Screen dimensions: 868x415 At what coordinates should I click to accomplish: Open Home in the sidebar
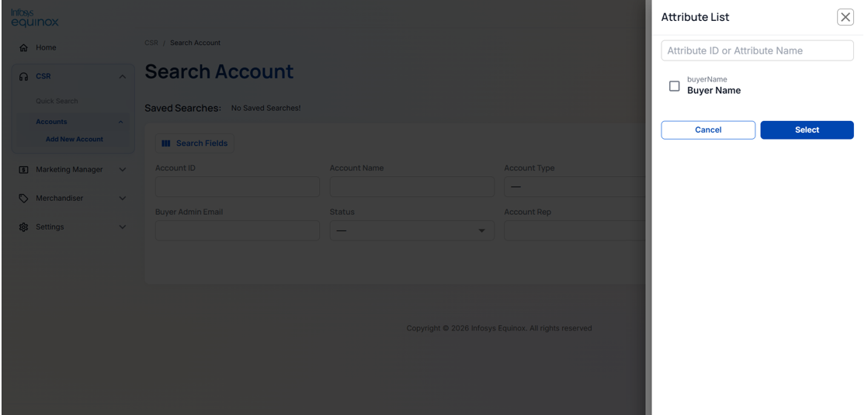point(46,47)
